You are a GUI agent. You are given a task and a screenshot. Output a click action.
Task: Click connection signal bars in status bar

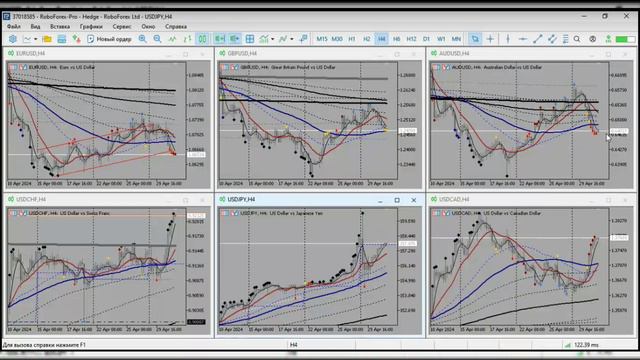pos(568,345)
